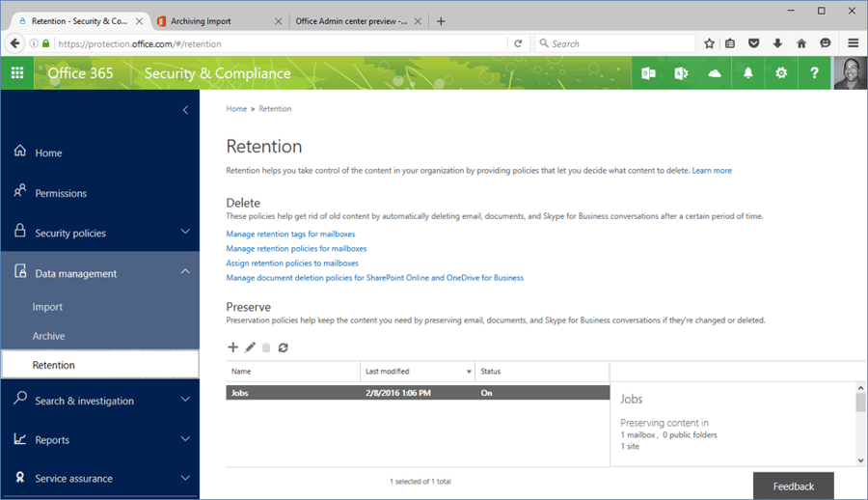Open the settings gear in the Office header
This screenshot has width=868, height=500.
click(x=781, y=73)
